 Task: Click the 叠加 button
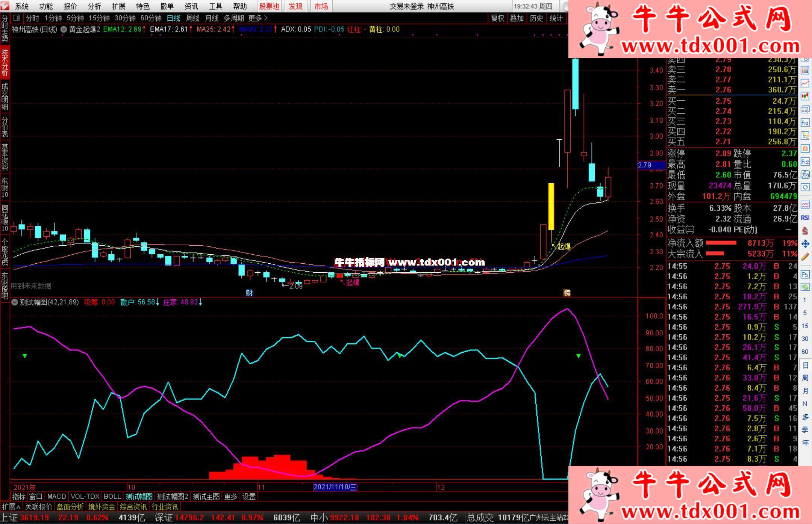[517, 18]
